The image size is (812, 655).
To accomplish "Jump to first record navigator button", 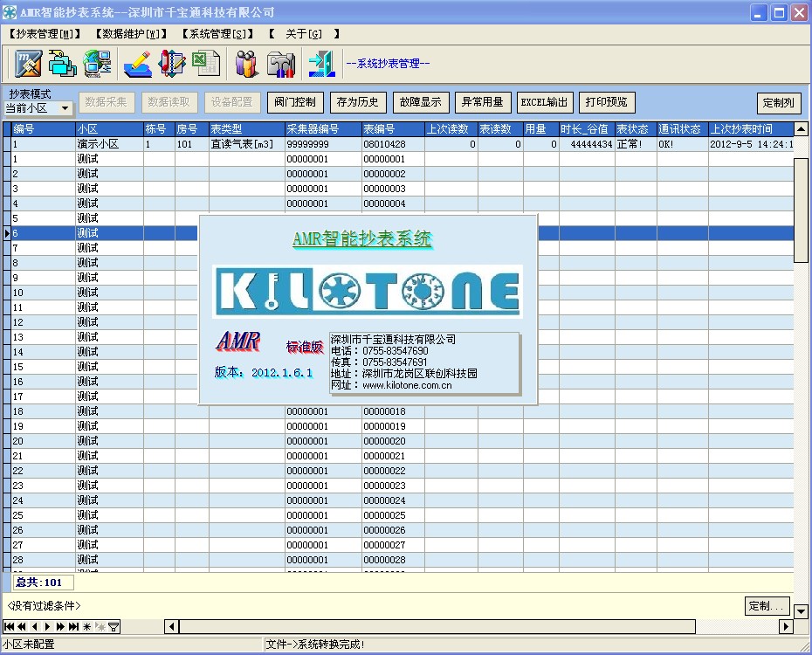I will (x=9, y=626).
